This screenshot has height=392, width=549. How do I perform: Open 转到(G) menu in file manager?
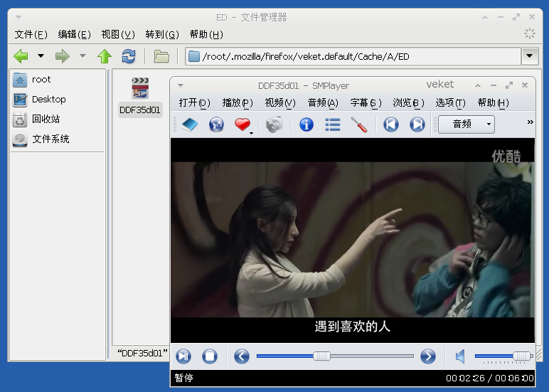pos(162,34)
